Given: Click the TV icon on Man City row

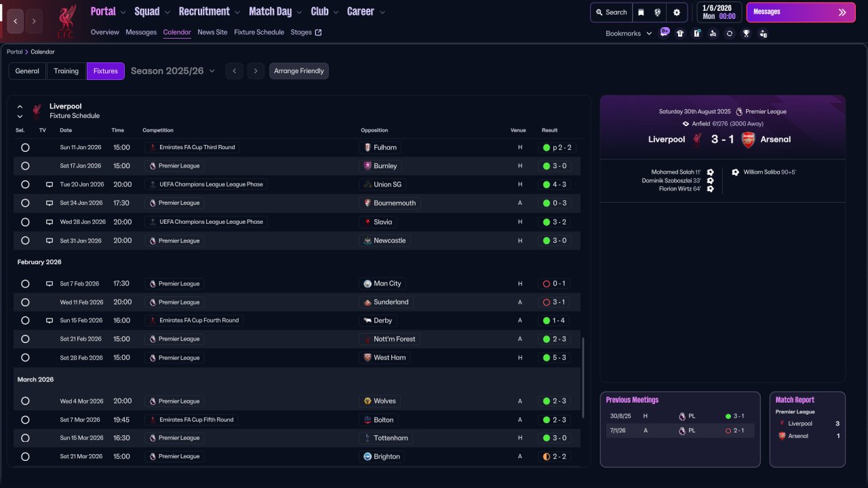Looking at the screenshot, I should point(49,283).
